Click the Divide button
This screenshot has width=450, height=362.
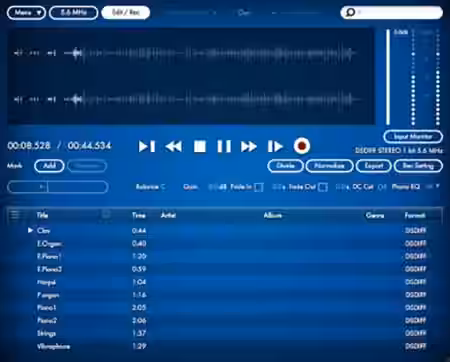pyautogui.click(x=285, y=166)
